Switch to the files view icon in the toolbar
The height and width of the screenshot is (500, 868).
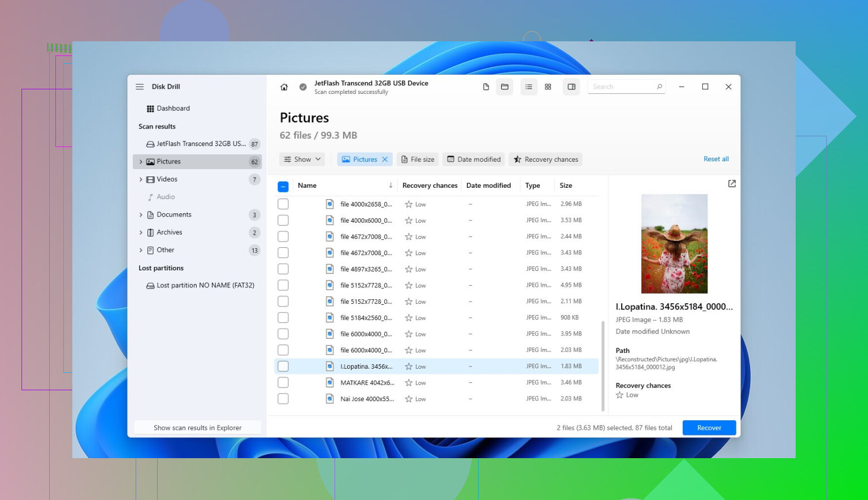click(x=486, y=87)
